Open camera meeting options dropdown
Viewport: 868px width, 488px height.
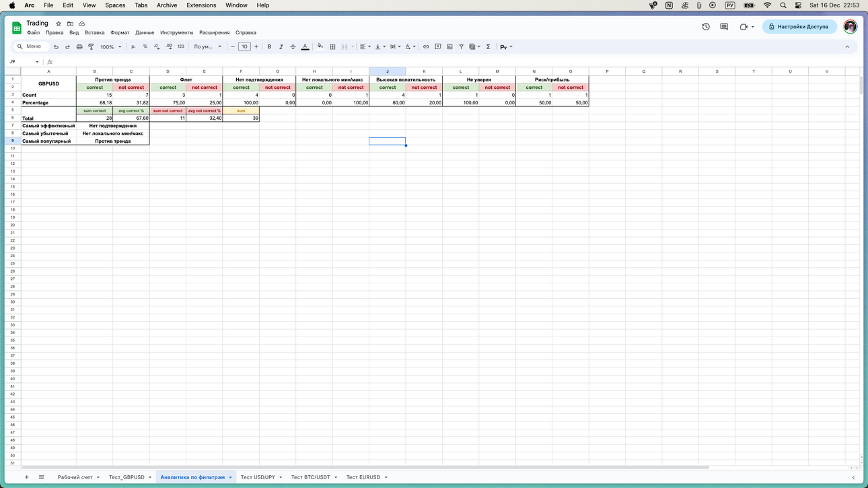click(752, 27)
